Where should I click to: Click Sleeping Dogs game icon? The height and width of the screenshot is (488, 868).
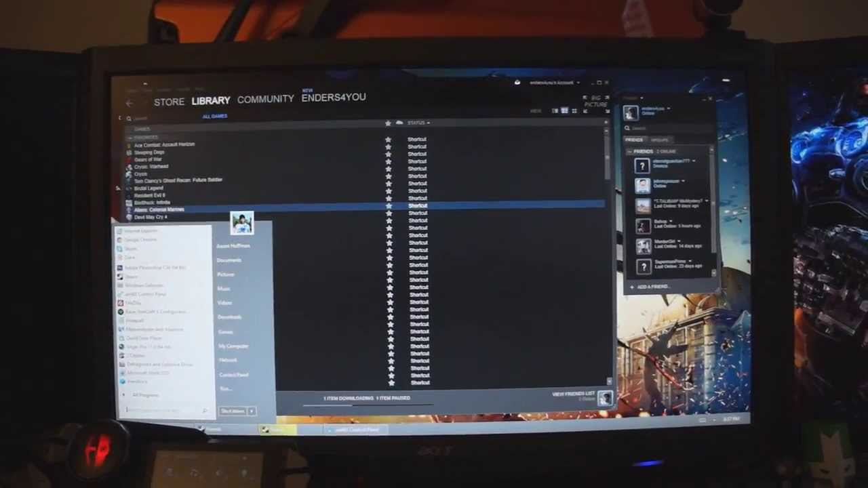click(130, 152)
